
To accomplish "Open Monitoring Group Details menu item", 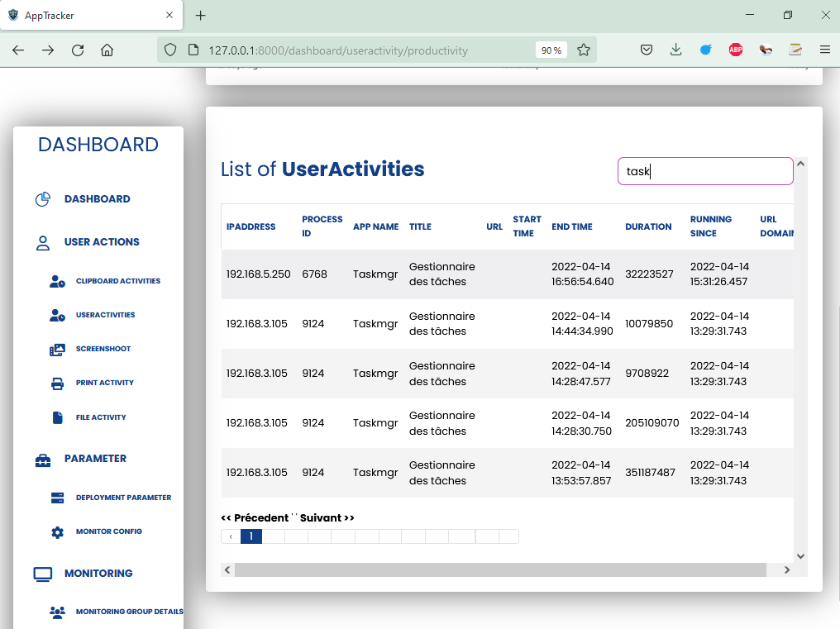I will 129,612.
